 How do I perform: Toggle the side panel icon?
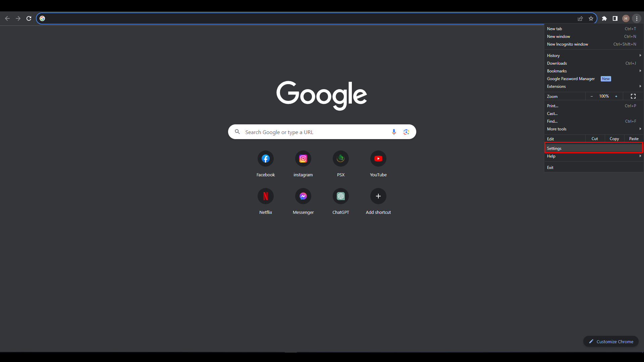[x=615, y=18]
